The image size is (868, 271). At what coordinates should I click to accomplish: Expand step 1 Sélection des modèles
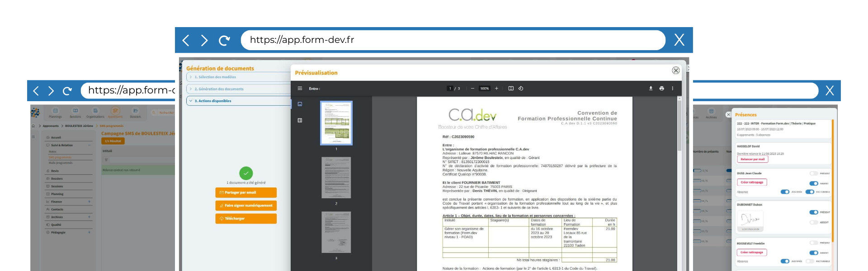click(x=238, y=77)
